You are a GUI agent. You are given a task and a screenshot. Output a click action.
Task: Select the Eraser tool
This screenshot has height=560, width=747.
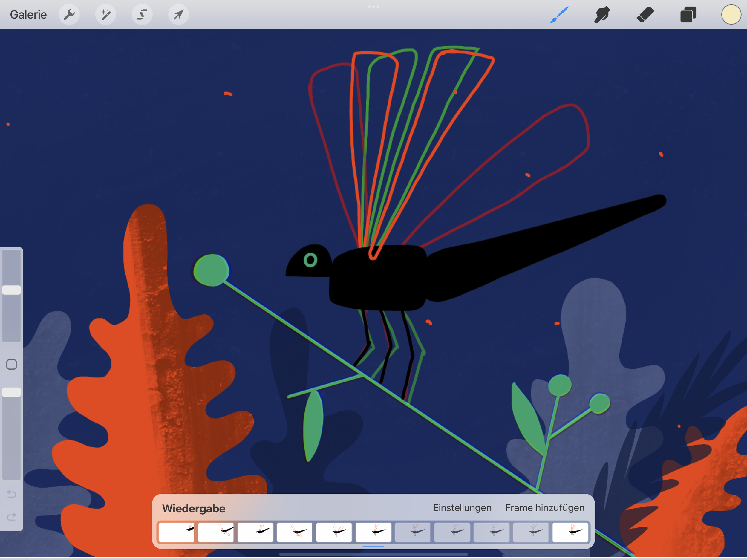[x=645, y=15]
